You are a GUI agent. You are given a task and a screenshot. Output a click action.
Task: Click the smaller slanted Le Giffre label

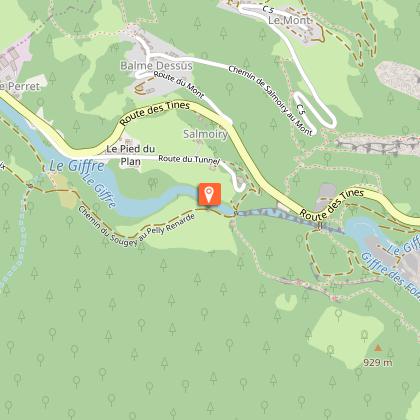point(99,190)
